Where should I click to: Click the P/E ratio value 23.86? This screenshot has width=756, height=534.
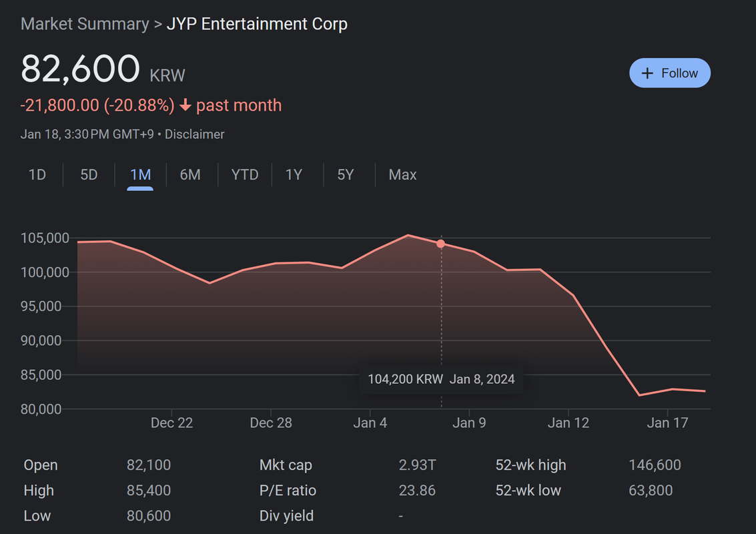click(417, 491)
